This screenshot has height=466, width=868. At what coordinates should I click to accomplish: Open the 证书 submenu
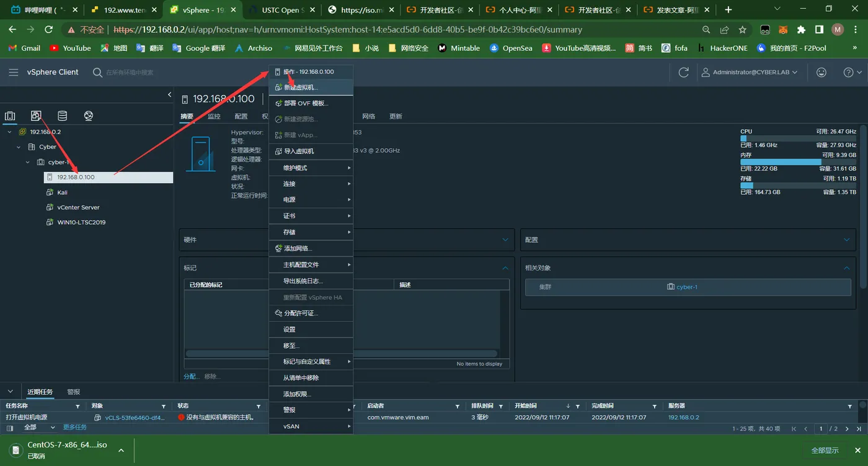point(311,216)
